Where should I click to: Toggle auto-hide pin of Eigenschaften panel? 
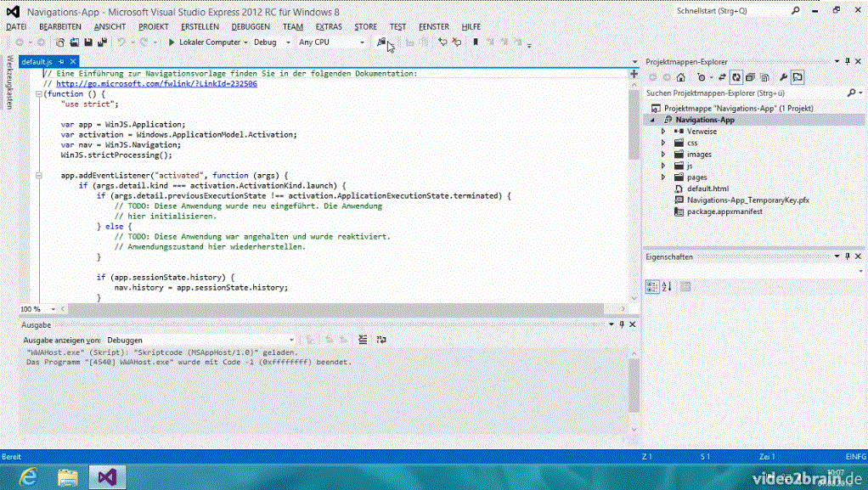click(x=848, y=256)
